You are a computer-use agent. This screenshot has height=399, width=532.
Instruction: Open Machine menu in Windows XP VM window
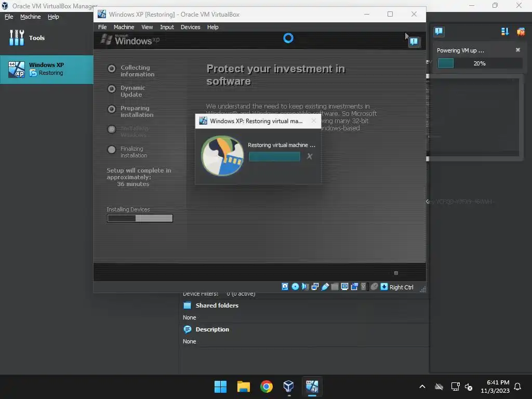pyautogui.click(x=124, y=27)
